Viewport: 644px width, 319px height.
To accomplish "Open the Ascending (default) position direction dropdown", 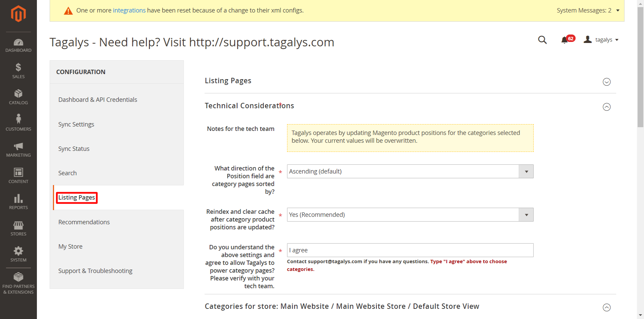I will (410, 172).
